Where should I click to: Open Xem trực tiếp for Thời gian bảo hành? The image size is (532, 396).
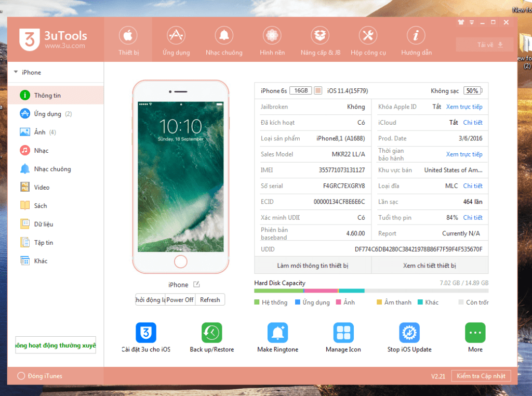click(x=464, y=154)
